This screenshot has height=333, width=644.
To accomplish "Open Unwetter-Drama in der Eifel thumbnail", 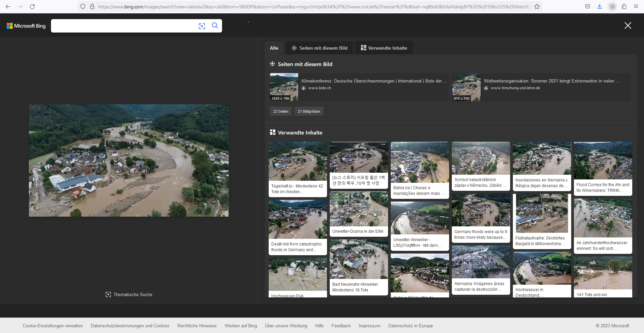I will [359, 214].
